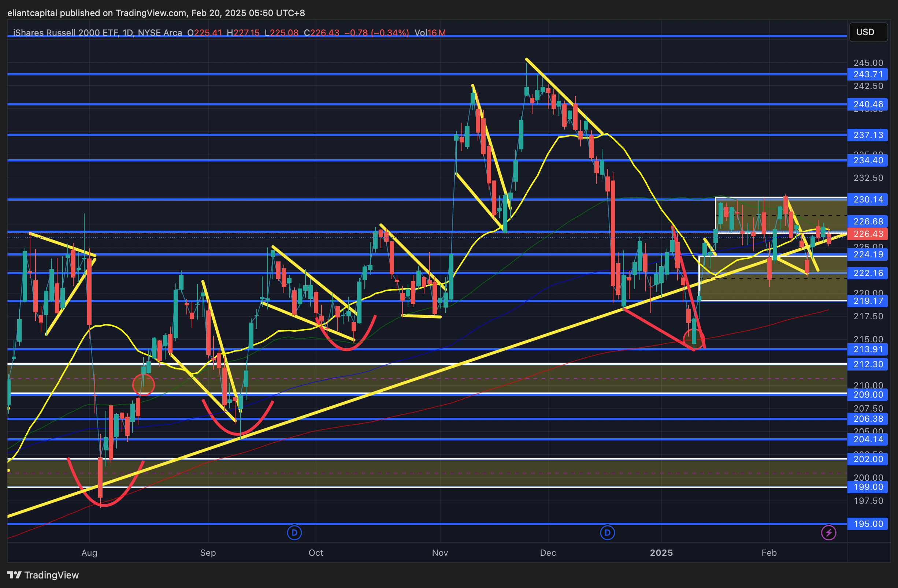Screen dimensions: 898x588
Task: Click the Aug label on the time axis
Action: pyautogui.click(x=89, y=552)
